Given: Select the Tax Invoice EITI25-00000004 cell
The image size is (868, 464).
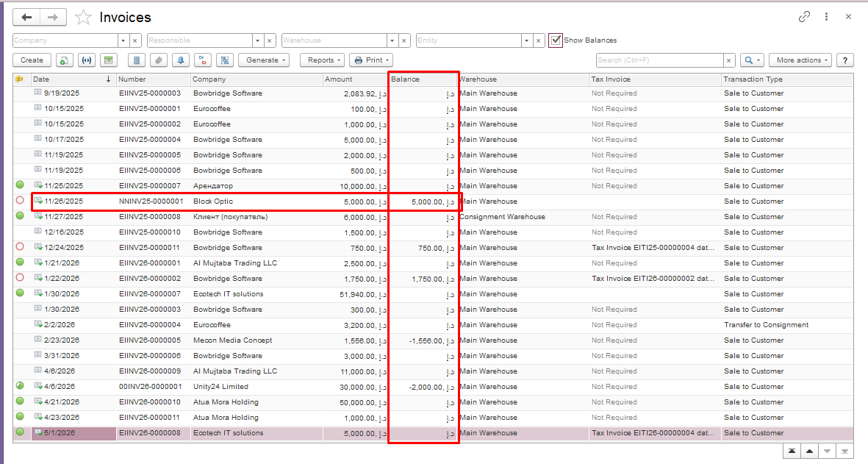Looking at the screenshot, I should tap(655, 248).
